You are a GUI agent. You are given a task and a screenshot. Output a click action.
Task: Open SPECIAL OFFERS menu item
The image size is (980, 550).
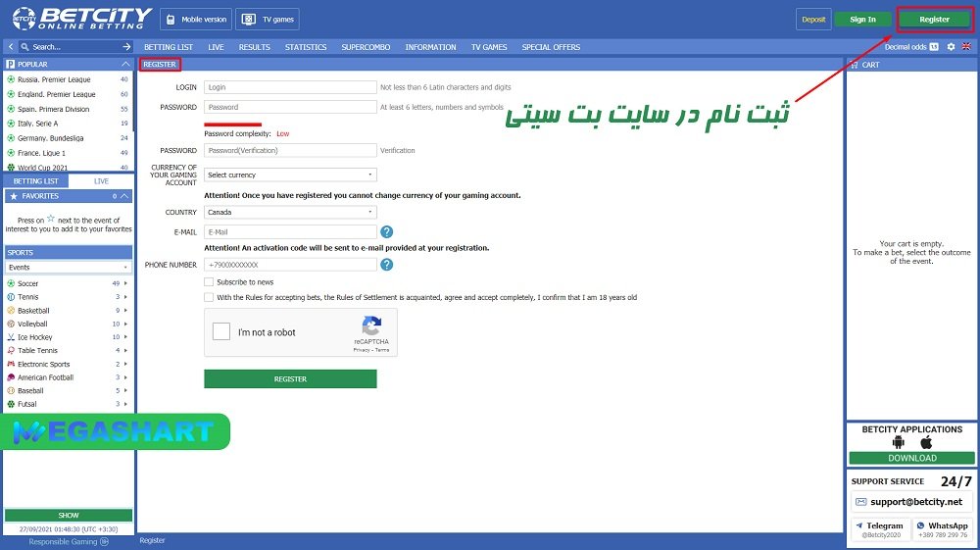coord(551,47)
